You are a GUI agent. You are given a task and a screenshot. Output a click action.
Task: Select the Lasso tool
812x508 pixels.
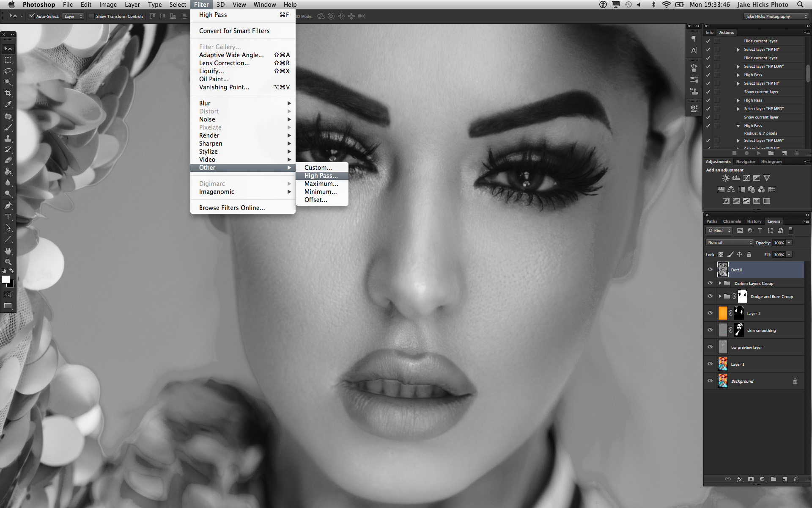click(x=8, y=71)
